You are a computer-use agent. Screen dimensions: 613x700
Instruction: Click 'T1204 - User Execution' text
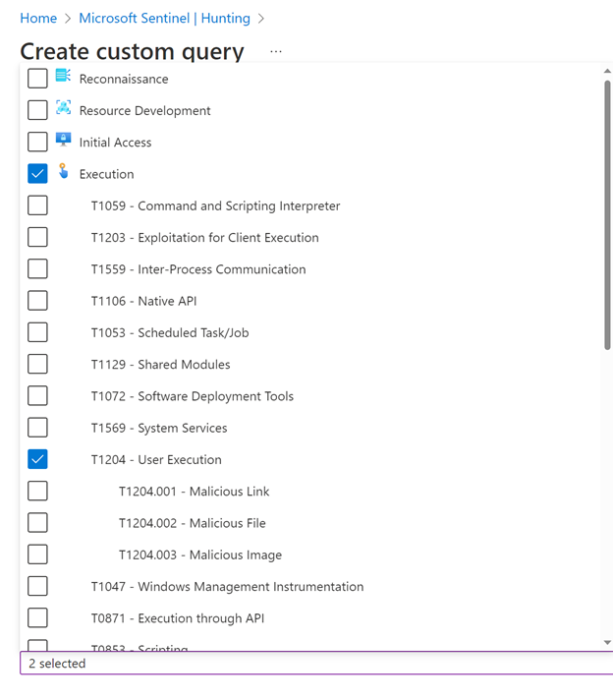point(156,459)
